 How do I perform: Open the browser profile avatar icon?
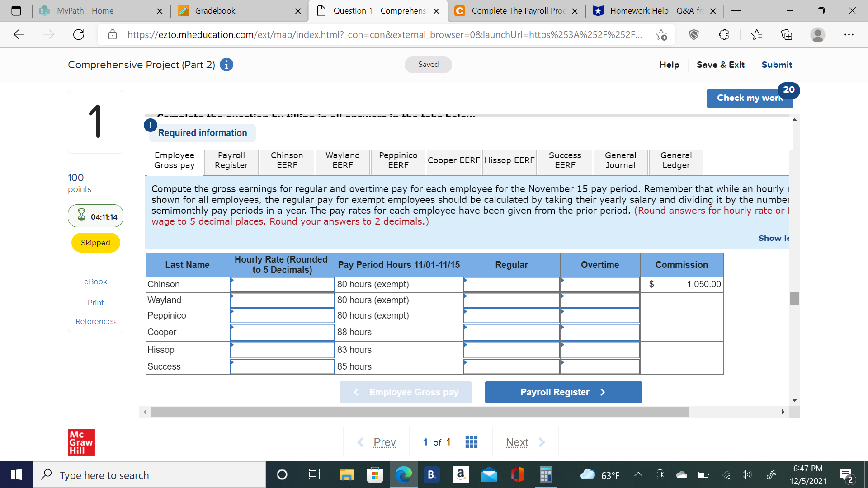pyautogui.click(x=818, y=34)
